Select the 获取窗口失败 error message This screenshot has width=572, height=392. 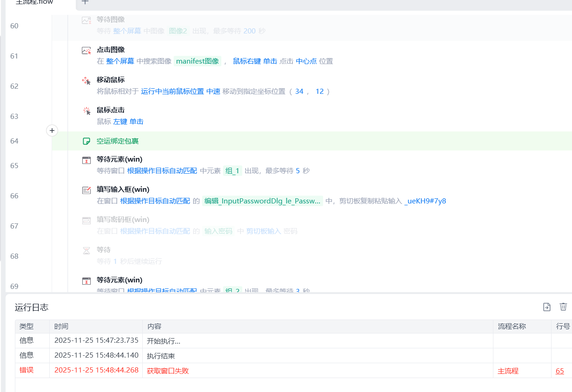click(x=168, y=371)
